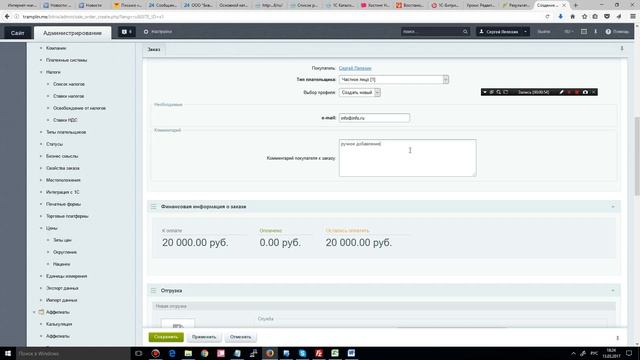Click the pin icon in the admin header
The width and height of the screenshot is (640, 360).
(596, 31)
